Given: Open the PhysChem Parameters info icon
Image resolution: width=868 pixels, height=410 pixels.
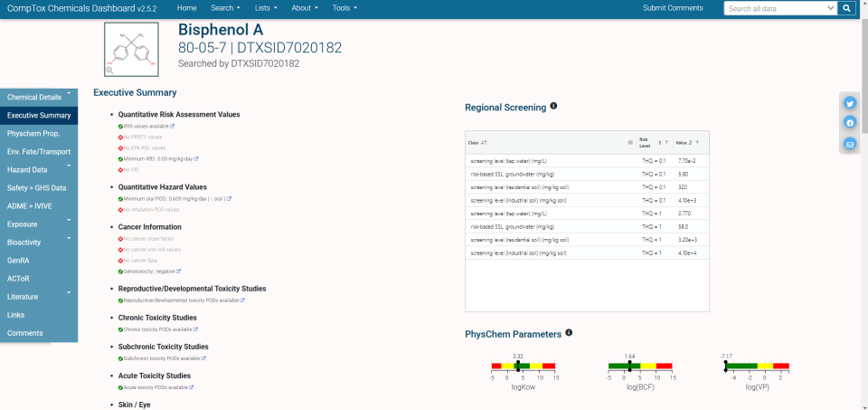Looking at the screenshot, I should [569, 333].
